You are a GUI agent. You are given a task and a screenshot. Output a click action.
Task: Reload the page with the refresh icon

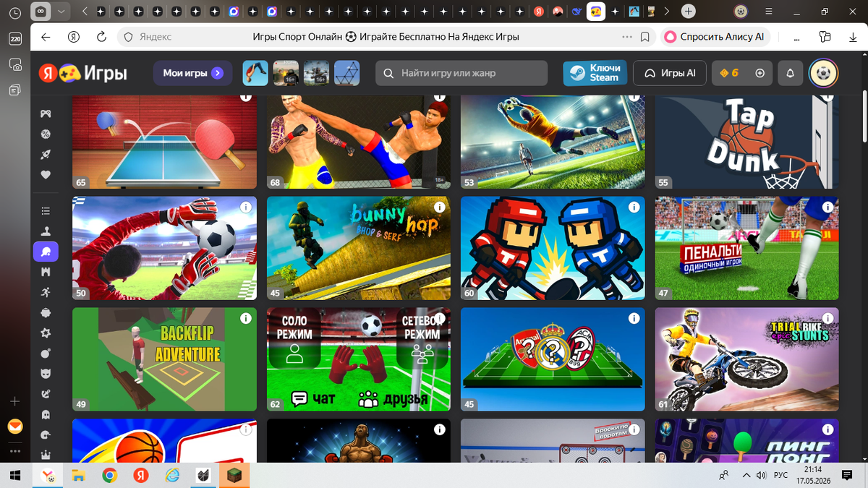(x=101, y=37)
